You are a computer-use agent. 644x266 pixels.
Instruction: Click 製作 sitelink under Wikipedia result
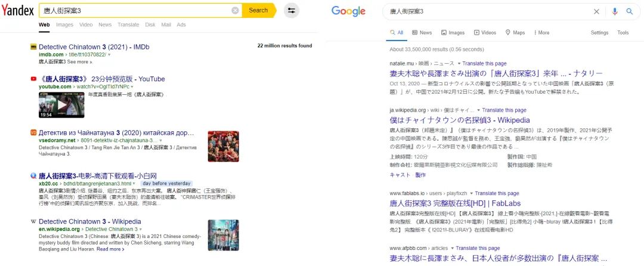[x=420, y=175]
